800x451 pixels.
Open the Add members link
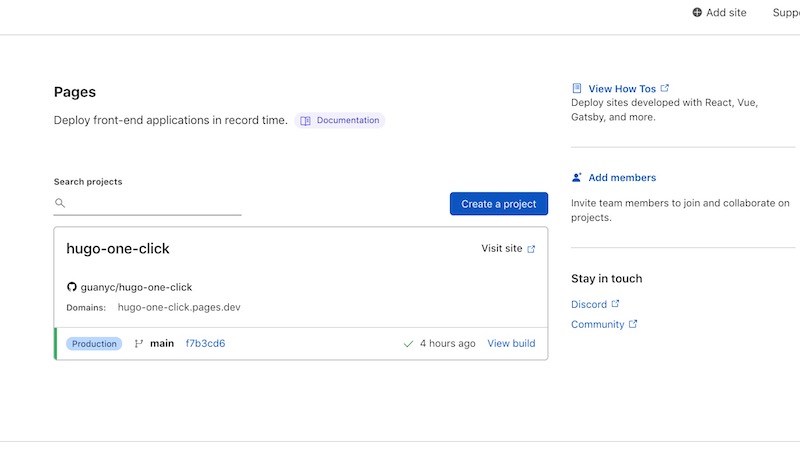click(622, 178)
